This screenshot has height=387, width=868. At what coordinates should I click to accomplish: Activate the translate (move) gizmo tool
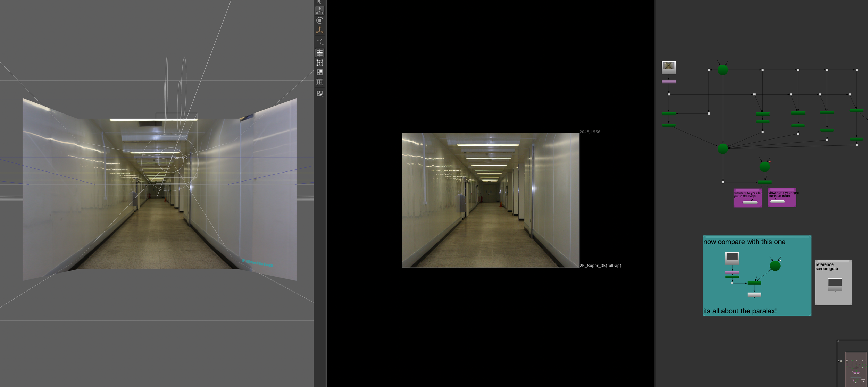click(x=319, y=11)
